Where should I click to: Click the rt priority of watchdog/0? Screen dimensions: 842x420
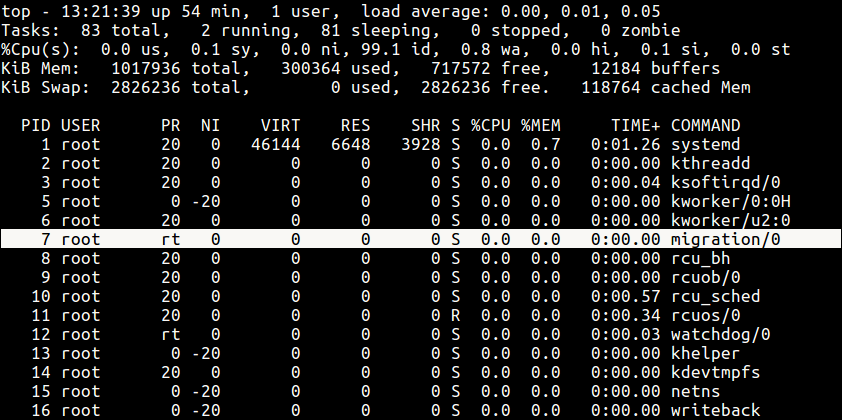[x=171, y=334]
